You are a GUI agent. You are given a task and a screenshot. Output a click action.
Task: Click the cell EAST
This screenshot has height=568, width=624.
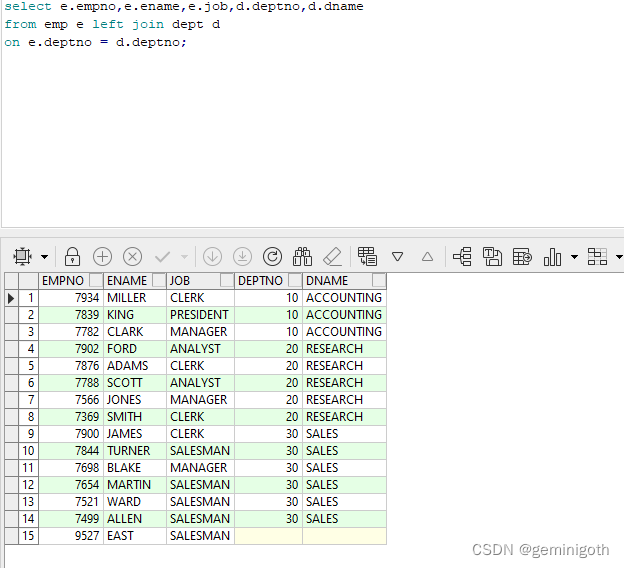(x=135, y=536)
